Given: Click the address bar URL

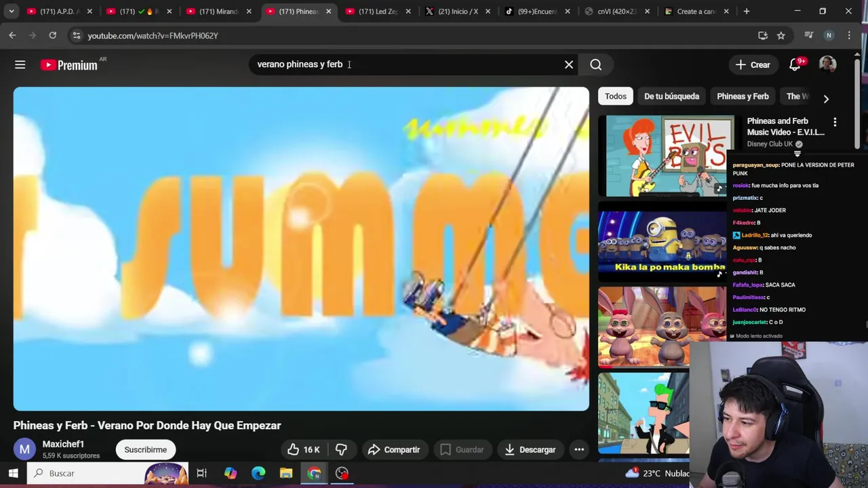Looking at the screenshot, I should point(153,35).
